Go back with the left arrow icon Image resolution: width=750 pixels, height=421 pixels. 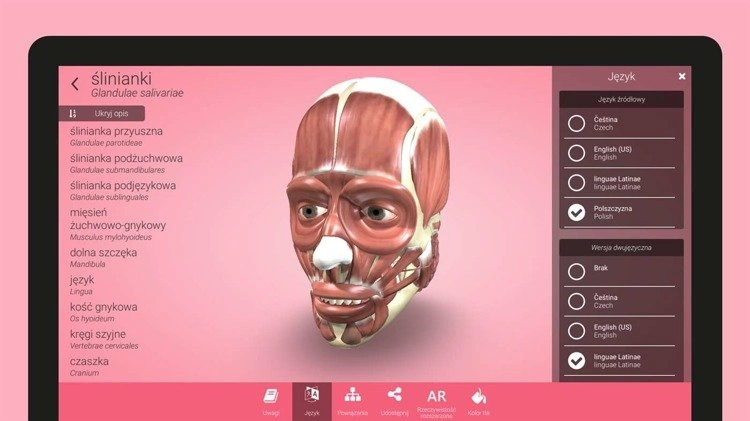(75, 84)
